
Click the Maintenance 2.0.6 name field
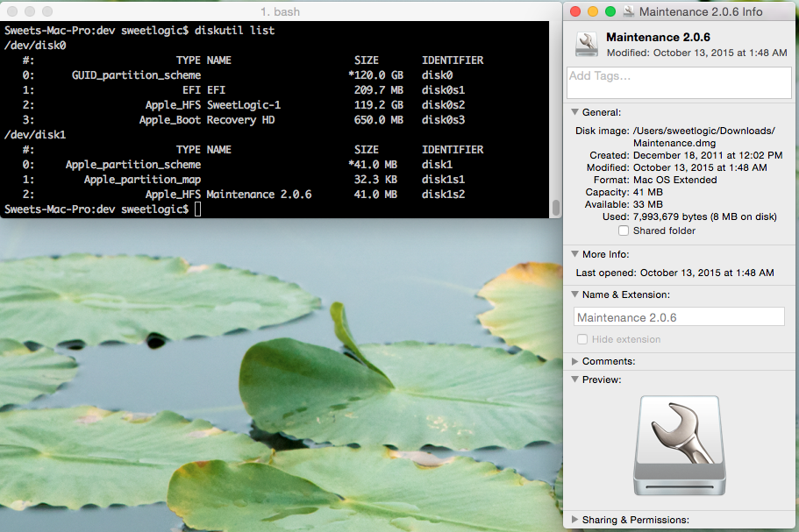(679, 317)
